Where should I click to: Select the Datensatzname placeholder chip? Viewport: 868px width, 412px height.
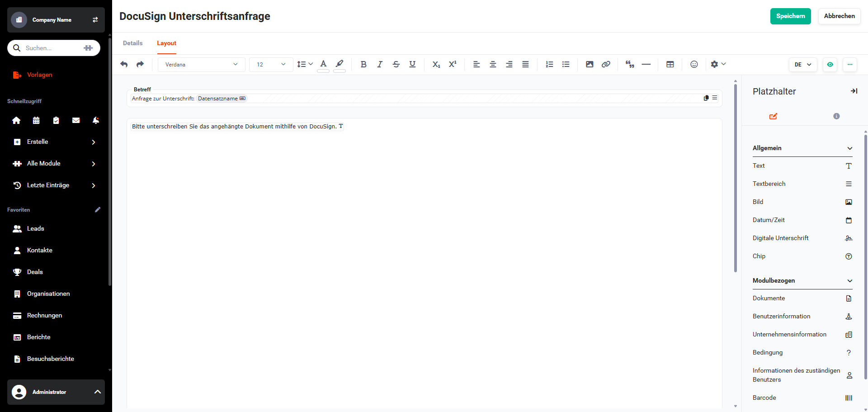(x=222, y=99)
